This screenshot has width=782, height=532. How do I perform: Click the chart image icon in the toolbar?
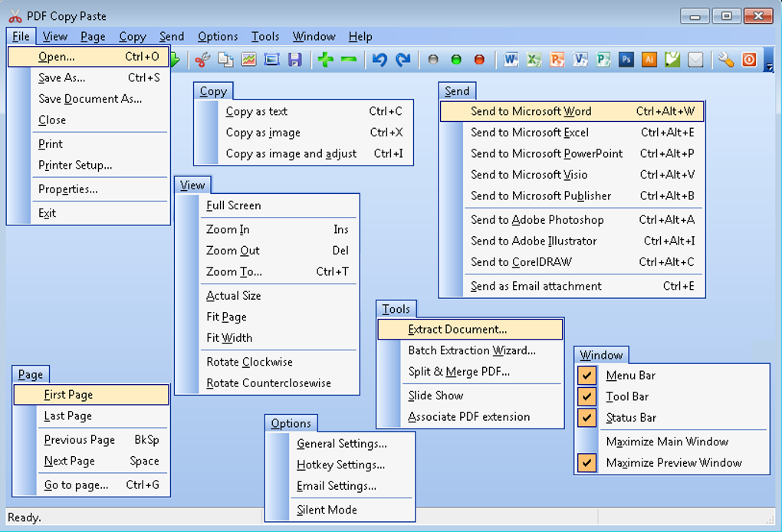click(249, 60)
